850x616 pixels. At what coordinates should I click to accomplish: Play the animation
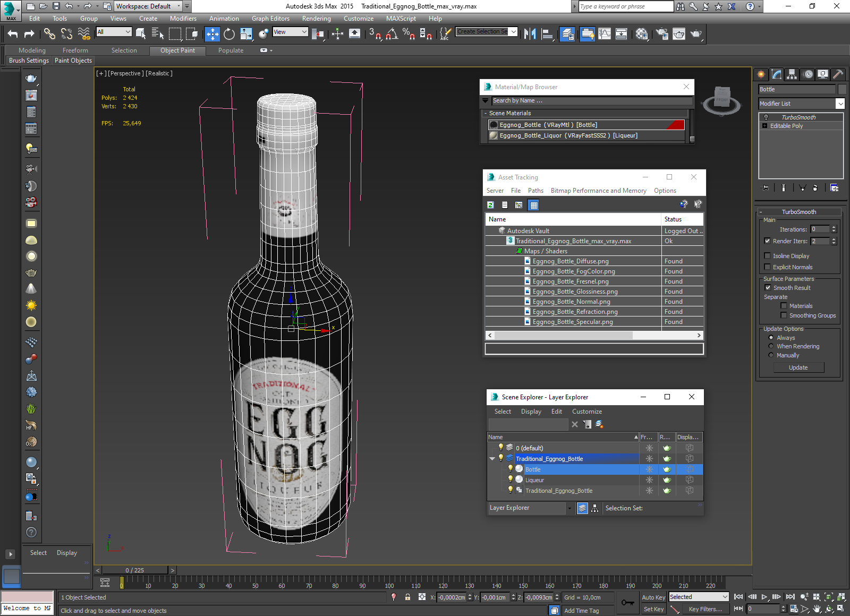tap(764, 597)
